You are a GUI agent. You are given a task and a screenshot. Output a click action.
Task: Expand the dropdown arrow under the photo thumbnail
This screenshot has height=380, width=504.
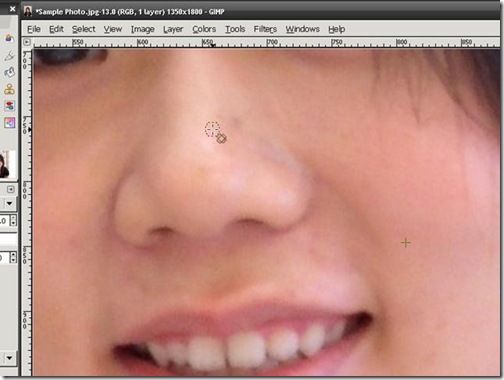tap(9, 203)
